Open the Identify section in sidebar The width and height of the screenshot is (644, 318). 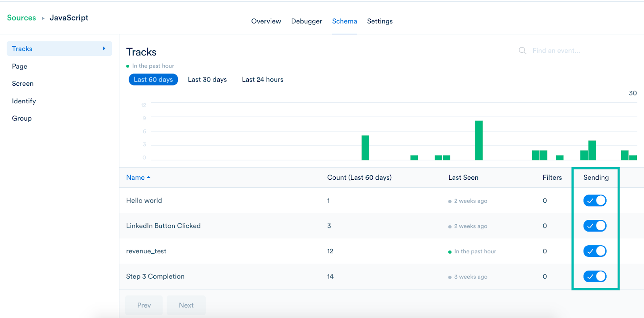tap(24, 101)
